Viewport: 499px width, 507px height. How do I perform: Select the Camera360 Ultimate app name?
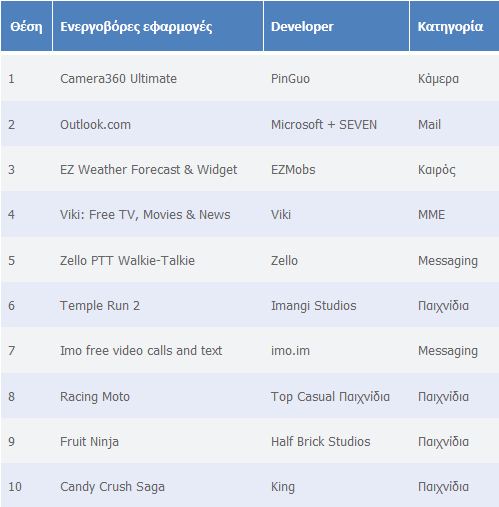click(118, 79)
